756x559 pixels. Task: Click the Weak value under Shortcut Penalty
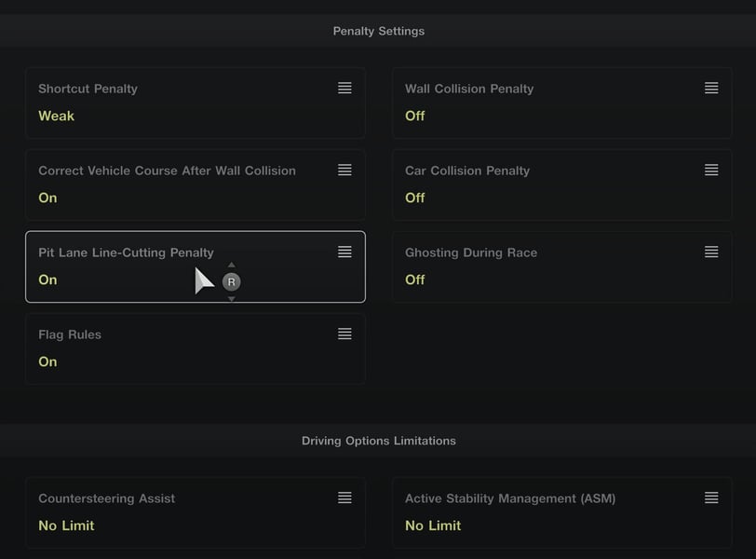[57, 116]
